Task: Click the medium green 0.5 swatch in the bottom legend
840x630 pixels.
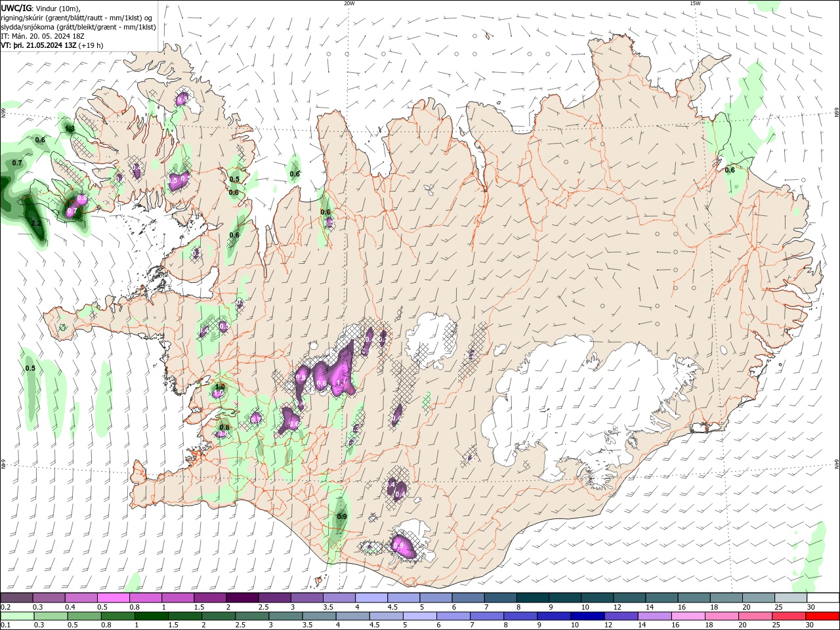Action: [x=85, y=616]
